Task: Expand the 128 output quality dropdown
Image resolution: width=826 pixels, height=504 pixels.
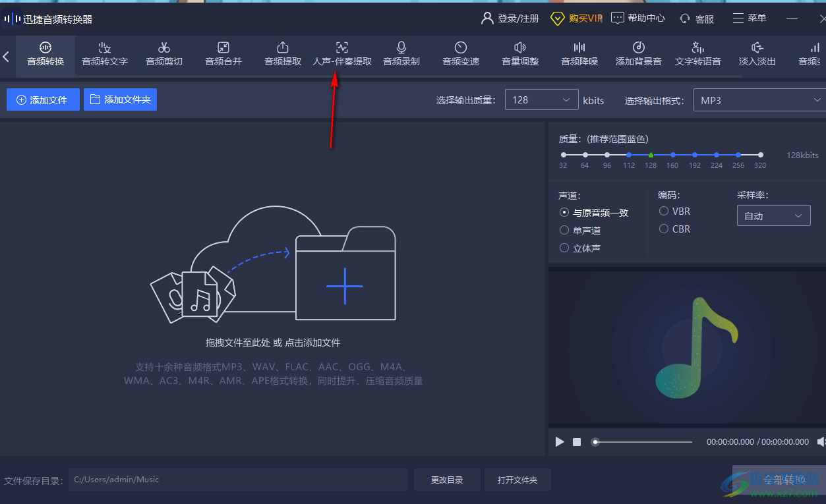Action: [x=541, y=100]
